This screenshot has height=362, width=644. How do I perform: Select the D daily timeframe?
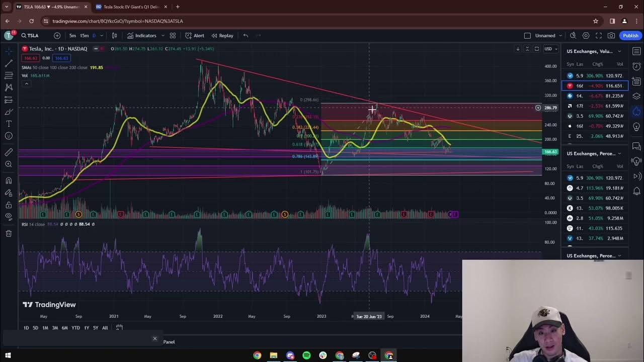[94, 36]
